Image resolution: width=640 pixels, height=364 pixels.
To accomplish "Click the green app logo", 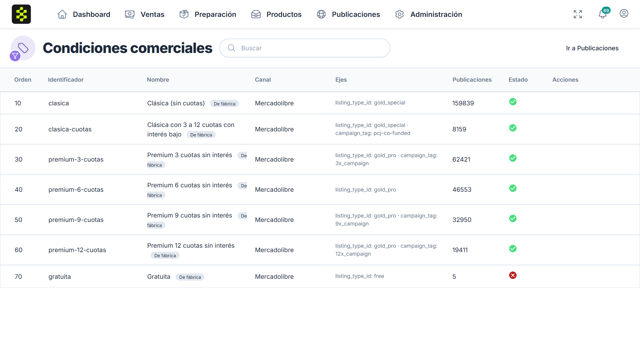I will click(x=21, y=14).
